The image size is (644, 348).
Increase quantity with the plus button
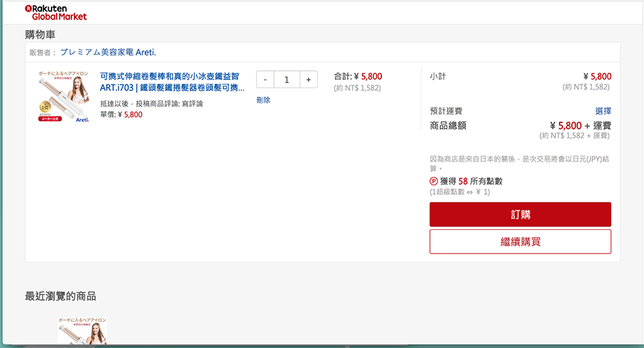pos(308,79)
